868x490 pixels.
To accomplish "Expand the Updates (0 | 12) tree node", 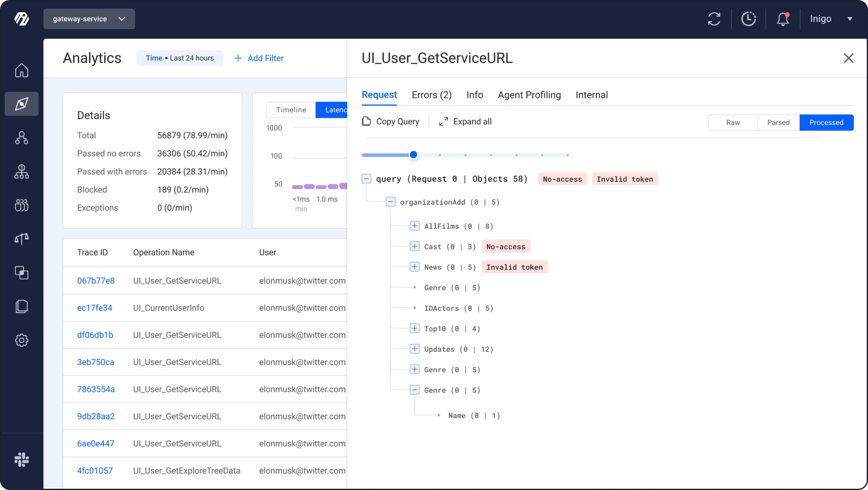I will [x=415, y=349].
